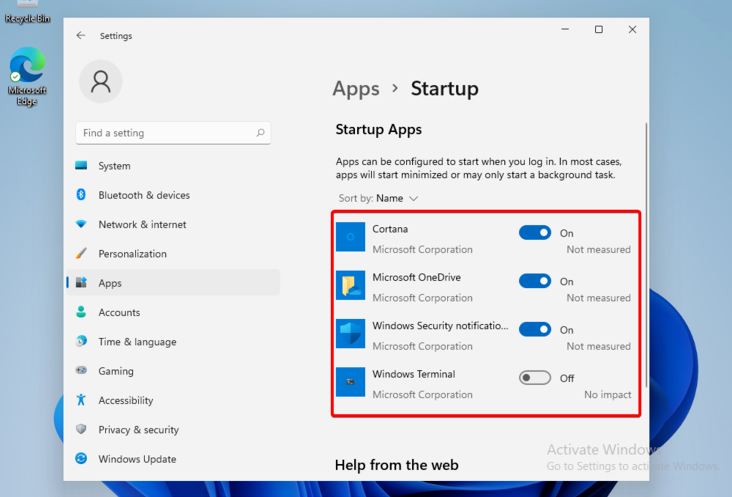Turn off Cortana startup toggle
The height and width of the screenshot is (497, 732).
point(535,233)
